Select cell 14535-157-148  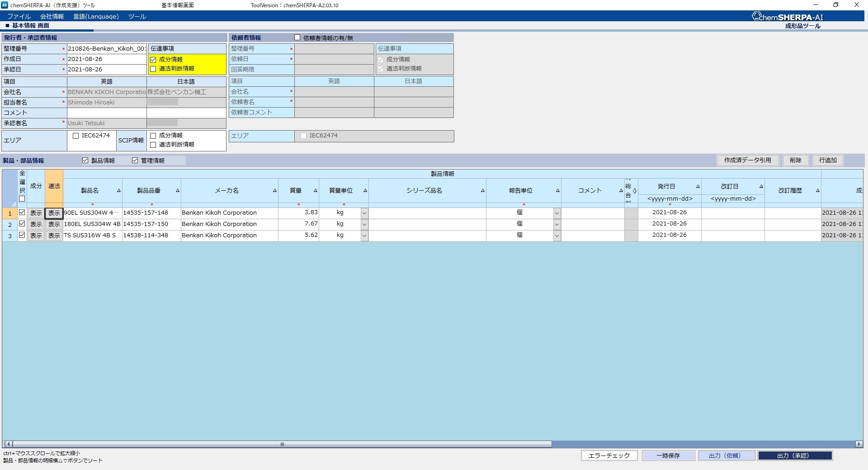[151, 213]
